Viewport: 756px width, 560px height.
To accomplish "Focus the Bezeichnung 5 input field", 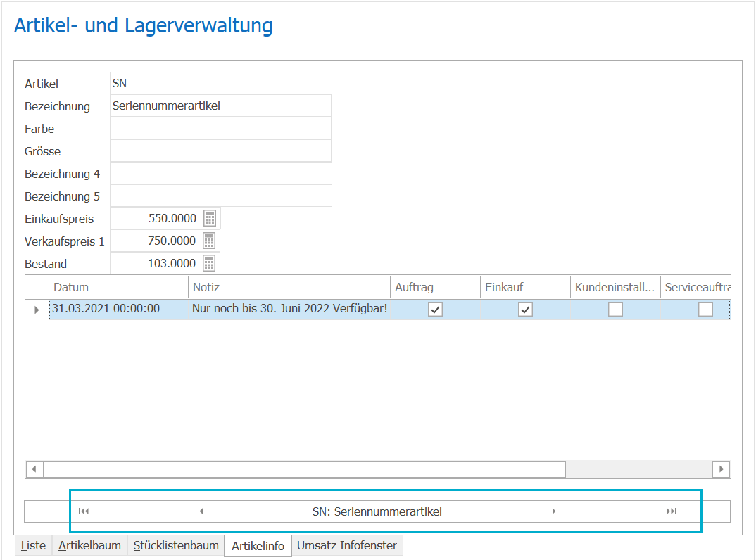I will pyautogui.click(x=221, y=196).
